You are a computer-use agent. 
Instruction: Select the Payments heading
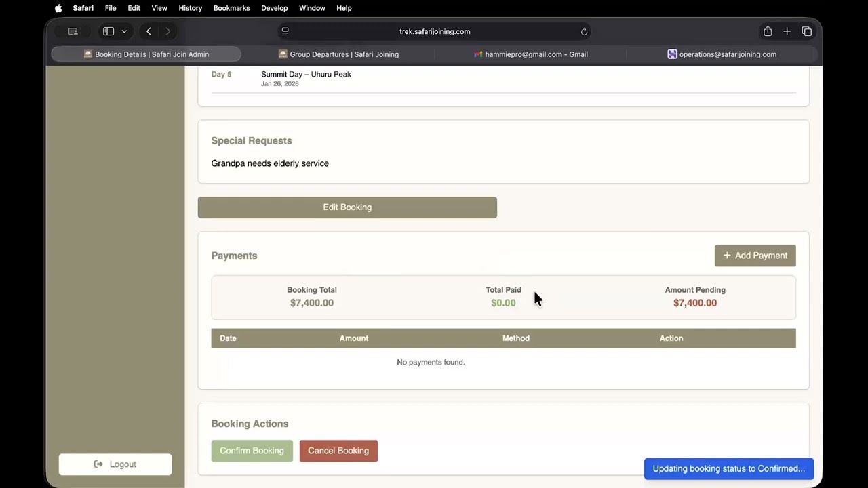click(234, 256)
